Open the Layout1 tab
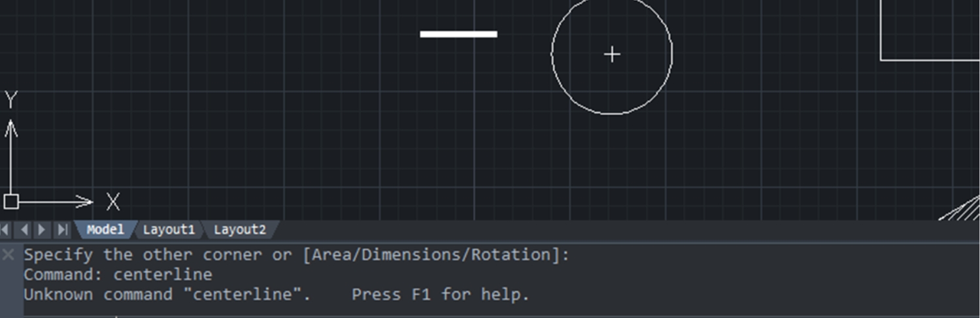Viewport: 980px width, 318px height. [169, 230]
